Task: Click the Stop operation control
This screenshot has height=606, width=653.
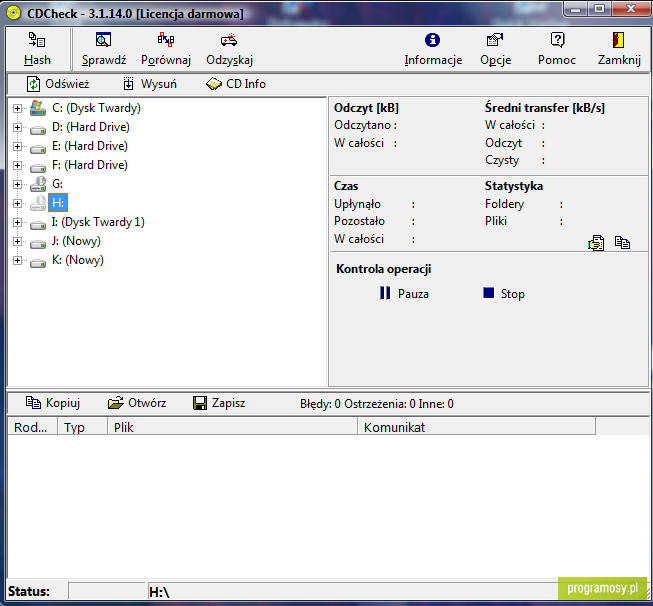Action: 503,294
